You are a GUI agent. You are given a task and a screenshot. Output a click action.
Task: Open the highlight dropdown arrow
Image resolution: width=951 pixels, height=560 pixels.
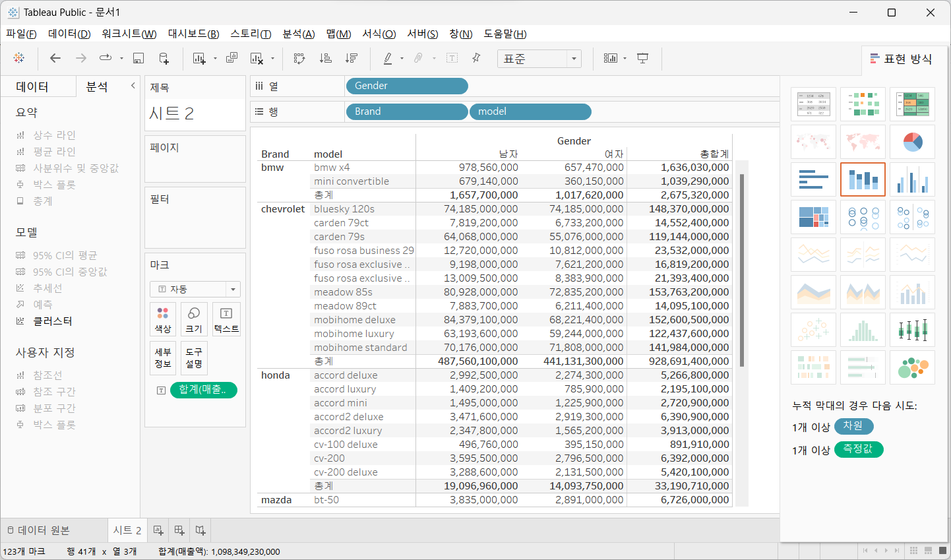pos(402,58)
